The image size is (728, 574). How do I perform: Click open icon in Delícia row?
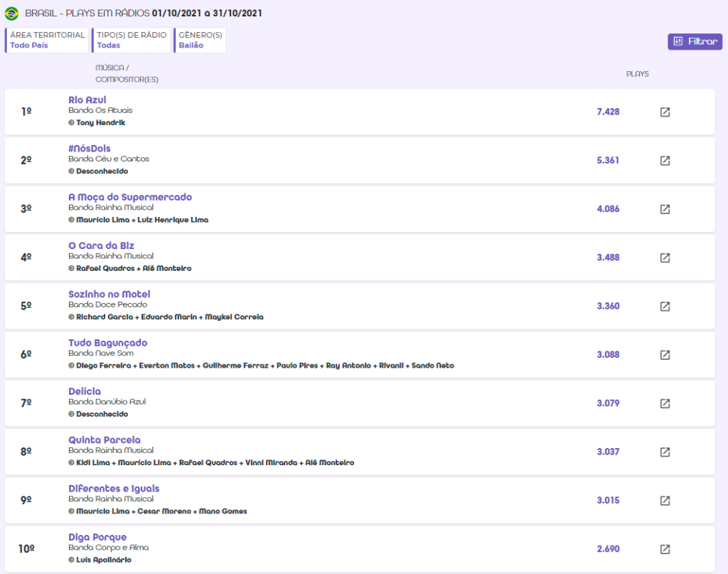[x=665, y=403]
